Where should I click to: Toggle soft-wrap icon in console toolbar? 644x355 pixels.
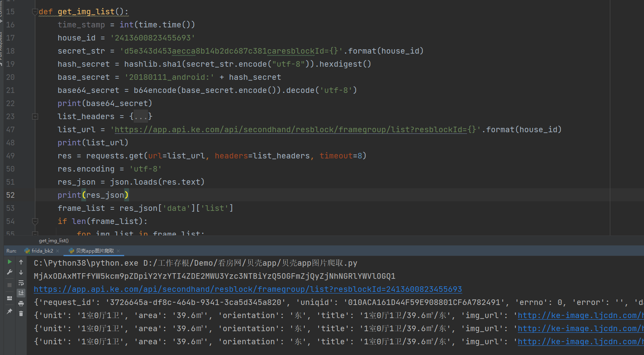coord(21,283)
